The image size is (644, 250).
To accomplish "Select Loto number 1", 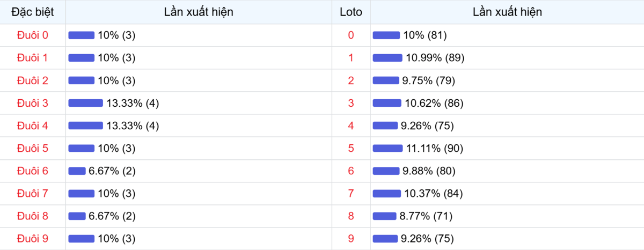I will pos(351,58).
